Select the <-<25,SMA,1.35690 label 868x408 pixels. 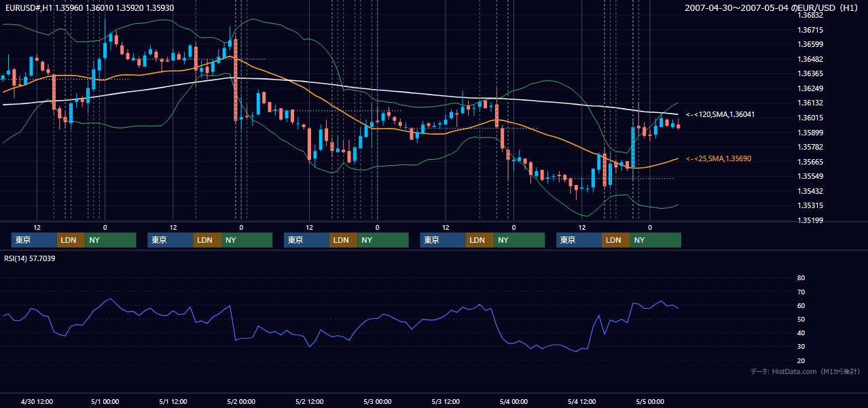(718, 158)
